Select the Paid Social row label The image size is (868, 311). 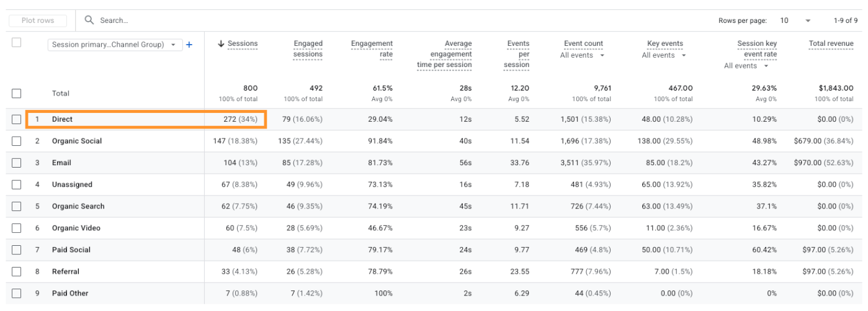71,250
